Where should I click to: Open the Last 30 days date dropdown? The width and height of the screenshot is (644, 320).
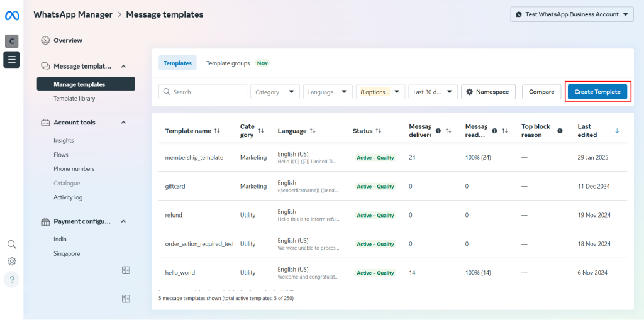[433, 92]
